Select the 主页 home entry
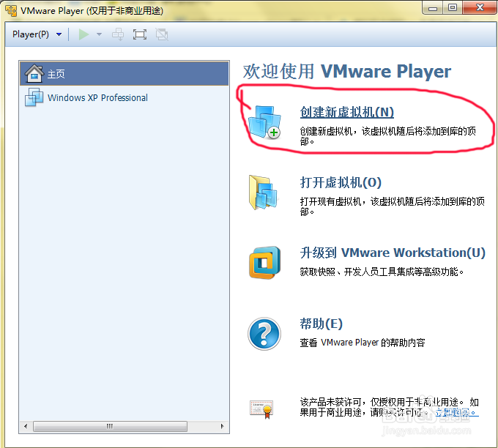 tap(124, 74)
